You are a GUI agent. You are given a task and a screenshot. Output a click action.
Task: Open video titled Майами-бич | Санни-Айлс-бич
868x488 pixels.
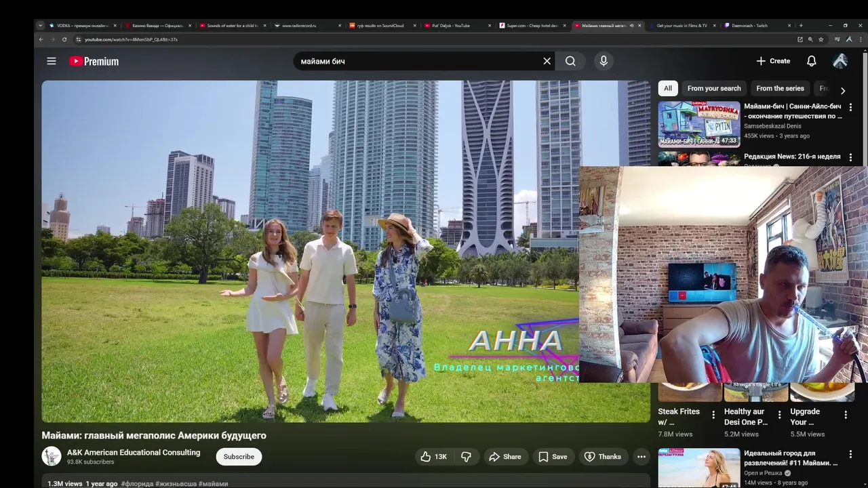click(793, 111)
